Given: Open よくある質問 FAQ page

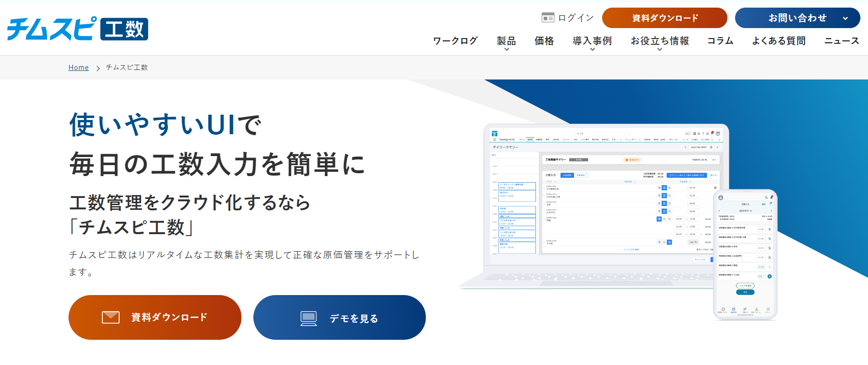Looking at the screenshot, I should [778, 41].
